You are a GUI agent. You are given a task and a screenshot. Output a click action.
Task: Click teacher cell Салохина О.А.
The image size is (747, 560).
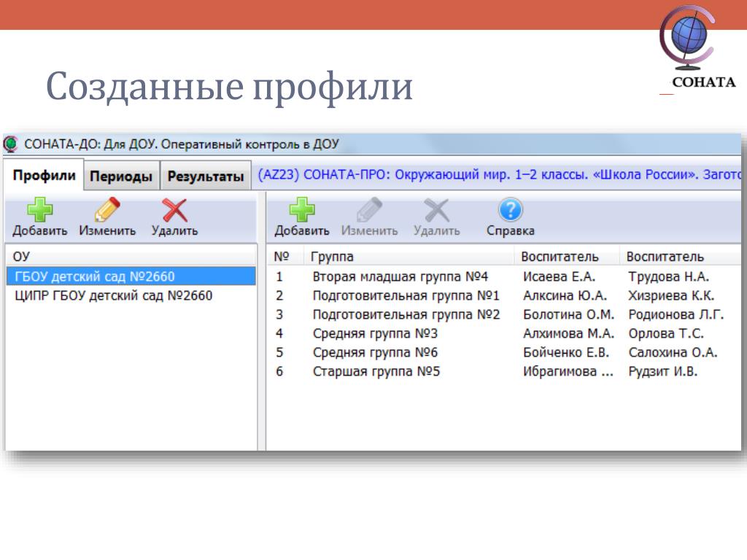[673, 352]
